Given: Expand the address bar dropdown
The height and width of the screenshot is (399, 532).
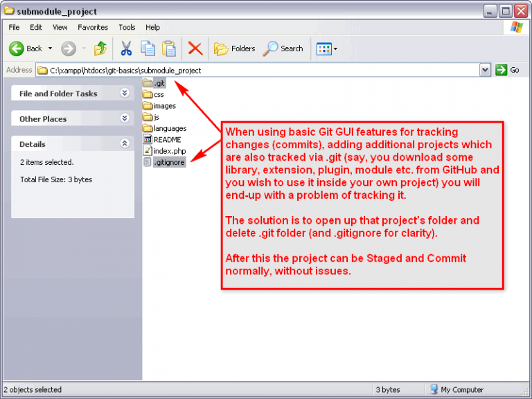Looking at the screenshot, I should (485, 70).
